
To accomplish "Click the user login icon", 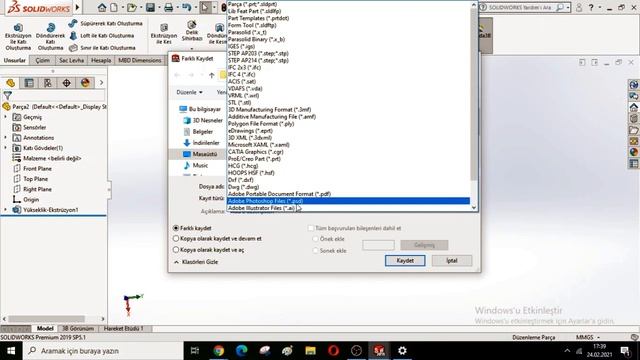I will coord(579,7).
